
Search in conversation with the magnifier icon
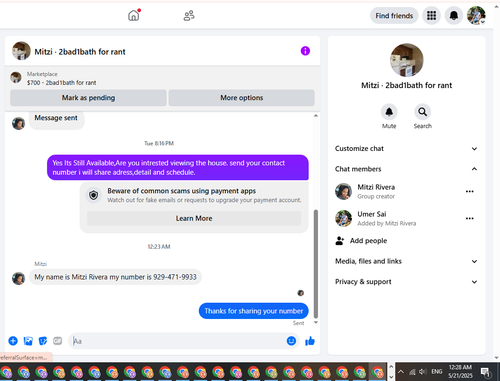(x=422, y=112)
